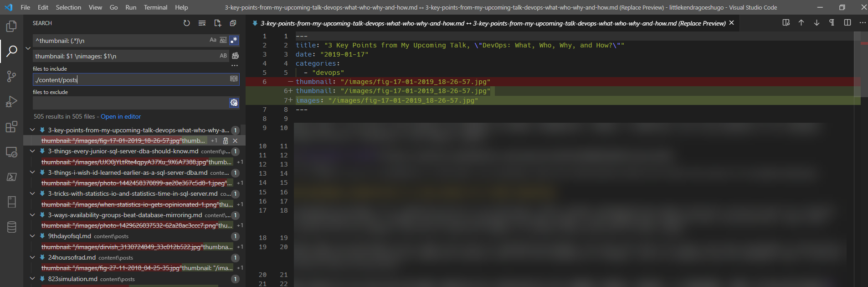
Task: Click Open in editor link
Action: click(121, 116)
